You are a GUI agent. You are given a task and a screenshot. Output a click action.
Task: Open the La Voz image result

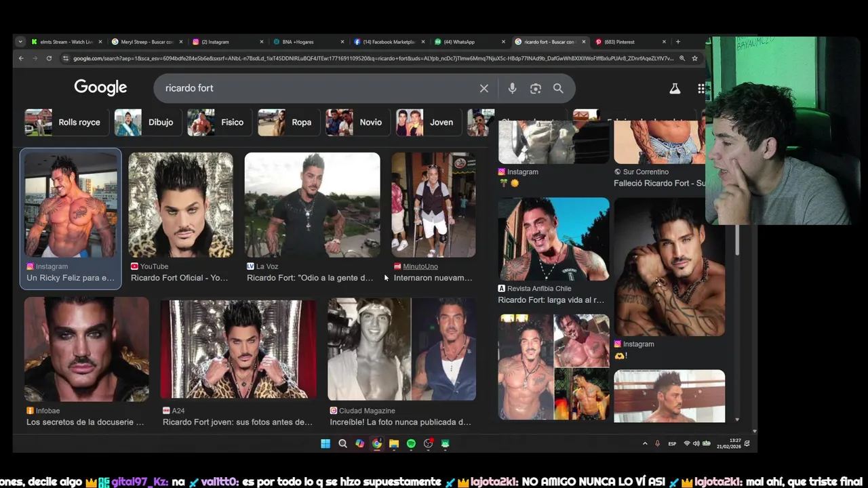[312, 205]
